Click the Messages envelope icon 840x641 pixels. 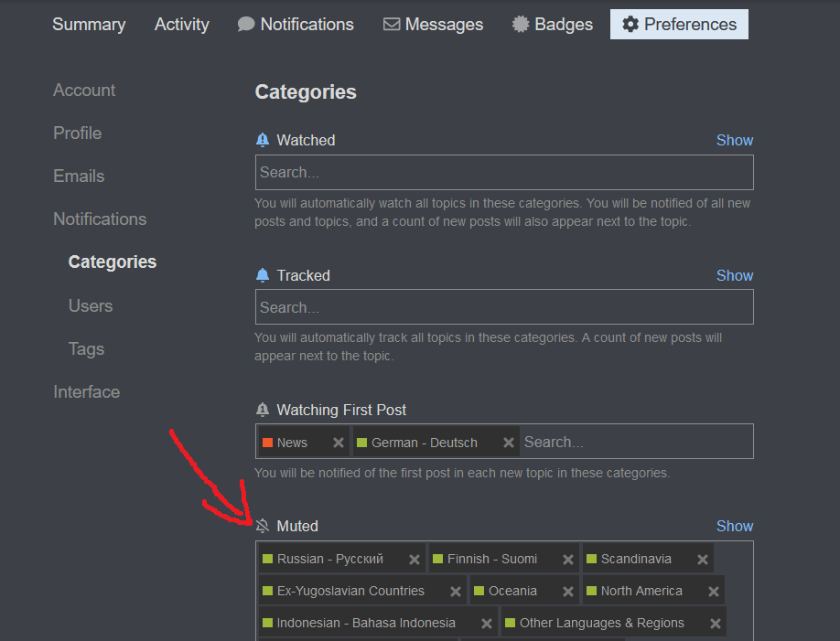[x=392, y=24]
